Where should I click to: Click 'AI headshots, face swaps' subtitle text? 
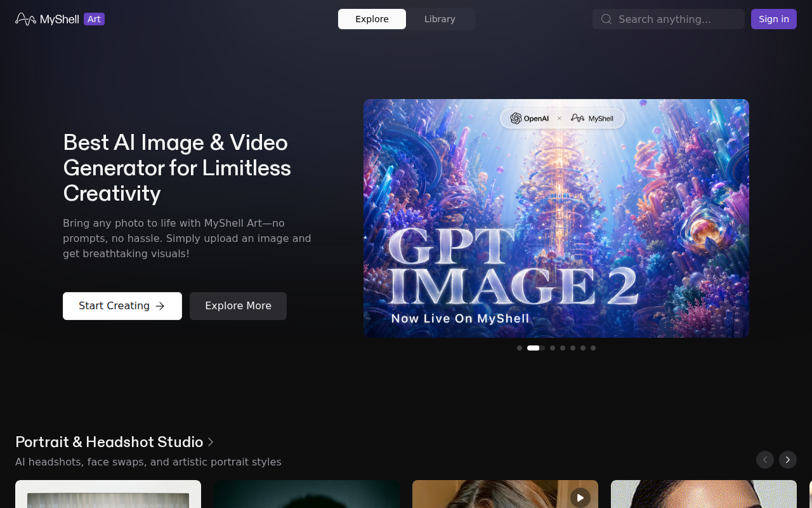148,462
